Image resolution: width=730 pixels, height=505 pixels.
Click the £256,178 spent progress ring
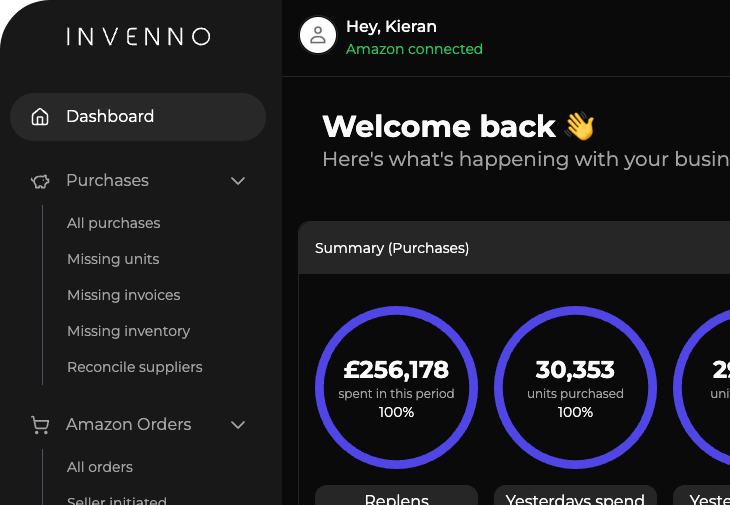396,387
